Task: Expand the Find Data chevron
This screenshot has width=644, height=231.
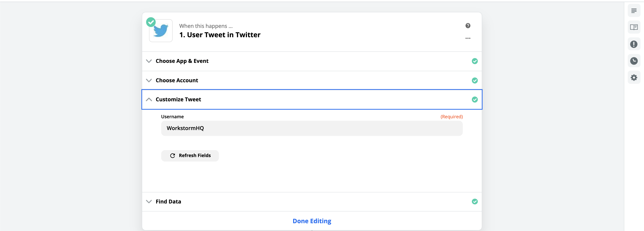Action: tap(149, 201)
